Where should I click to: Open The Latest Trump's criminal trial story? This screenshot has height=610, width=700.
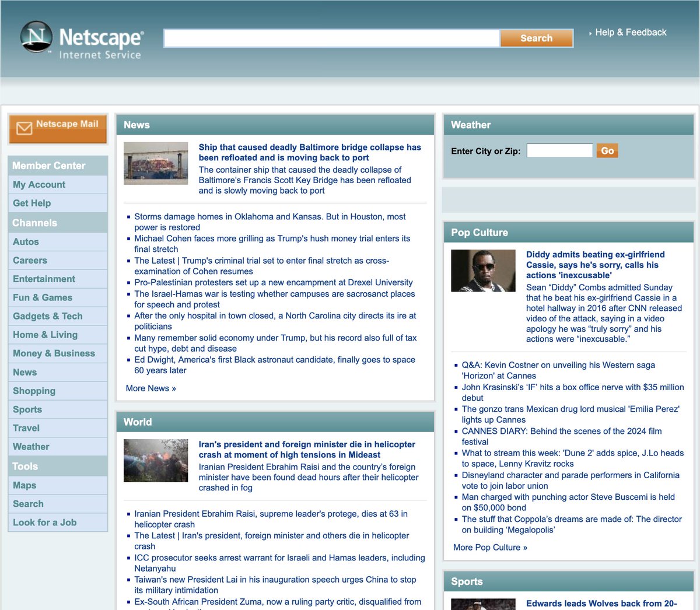pyautogui.click(x=262, y=266)
